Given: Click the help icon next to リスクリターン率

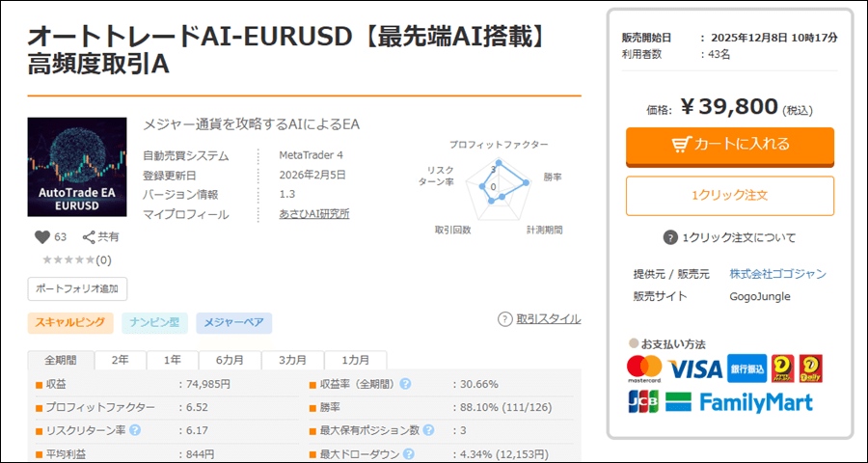Looking at the screenshot, I should click(x=135, y=430).
